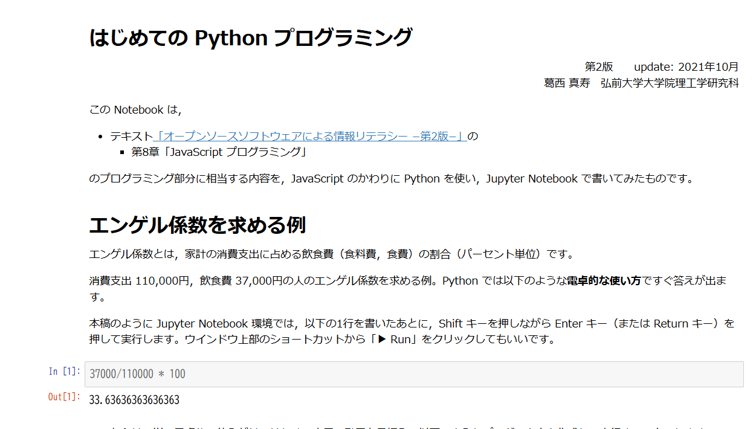Click the 33.63636363636363 output value
The height and width of the screenshot is (429, 756).
click(x=134, y=400)
